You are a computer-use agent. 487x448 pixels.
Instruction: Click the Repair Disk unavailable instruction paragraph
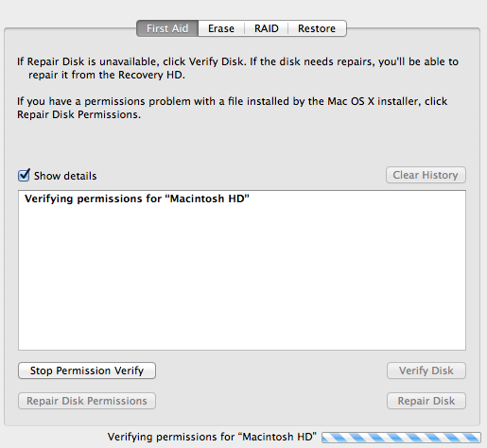tap(237, 68)
